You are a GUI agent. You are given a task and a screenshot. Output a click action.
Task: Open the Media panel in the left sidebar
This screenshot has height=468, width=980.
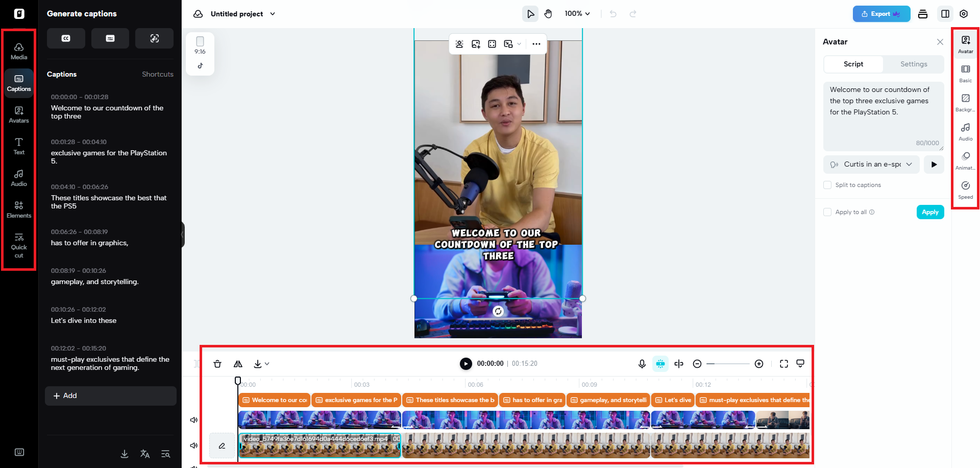[18, 49]
